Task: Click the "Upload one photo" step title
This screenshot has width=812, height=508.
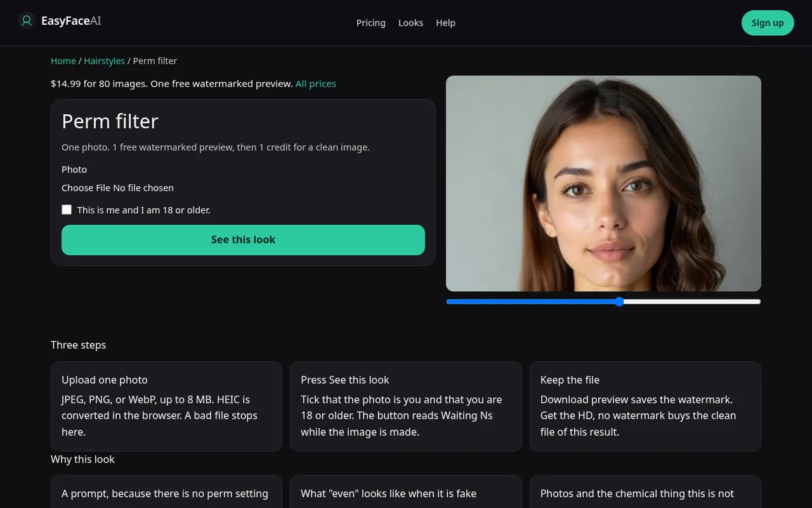Action: [x=105, y=380]
